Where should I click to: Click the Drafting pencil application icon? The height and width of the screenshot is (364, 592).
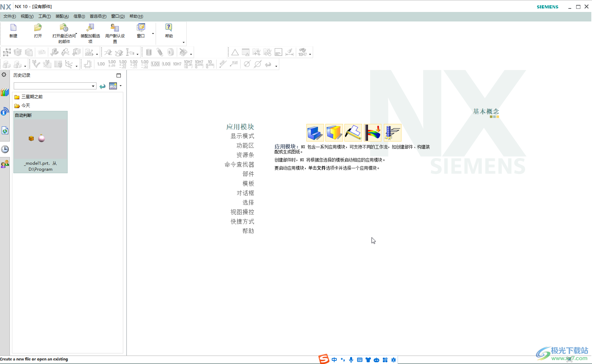point(353,133)
